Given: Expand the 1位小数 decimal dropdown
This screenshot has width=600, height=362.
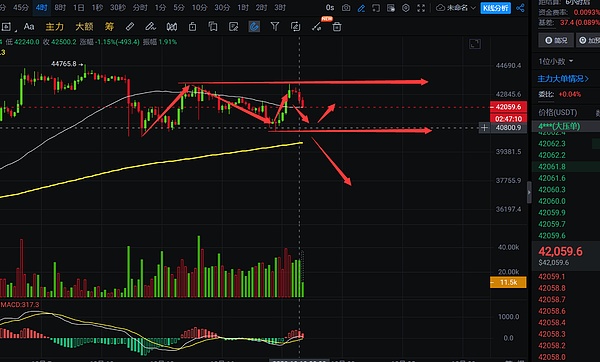Looking at the screenshot, I should point(556,61).
